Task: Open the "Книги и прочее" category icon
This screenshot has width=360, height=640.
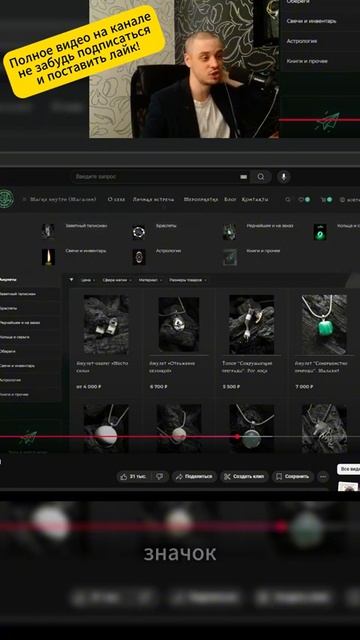Action: click(229, 257)
